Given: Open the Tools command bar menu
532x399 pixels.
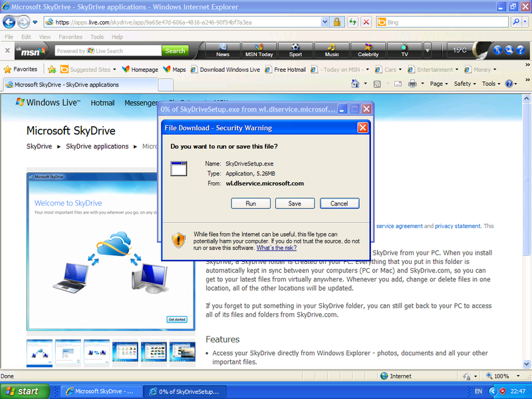Looking at the screenshot, I should [x=491, y=84].
